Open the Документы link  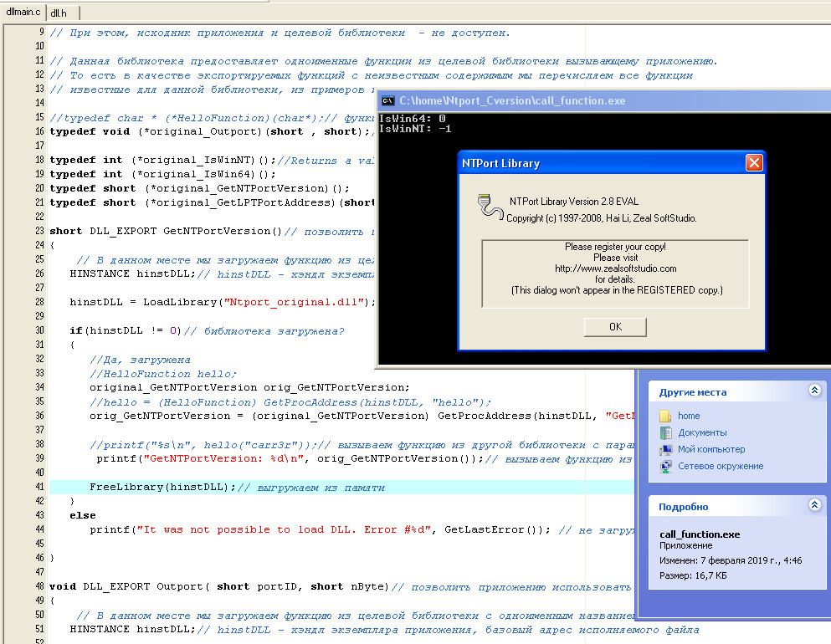tap(702, 432)
